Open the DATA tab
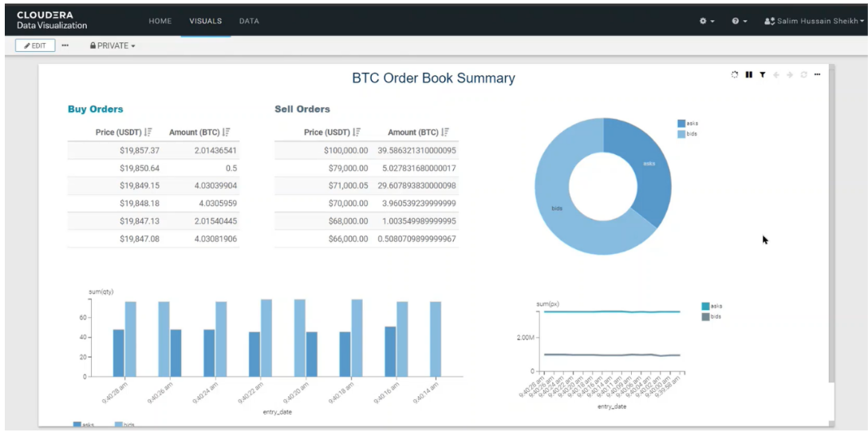The image size is (868, 436). tap(249, 21)
